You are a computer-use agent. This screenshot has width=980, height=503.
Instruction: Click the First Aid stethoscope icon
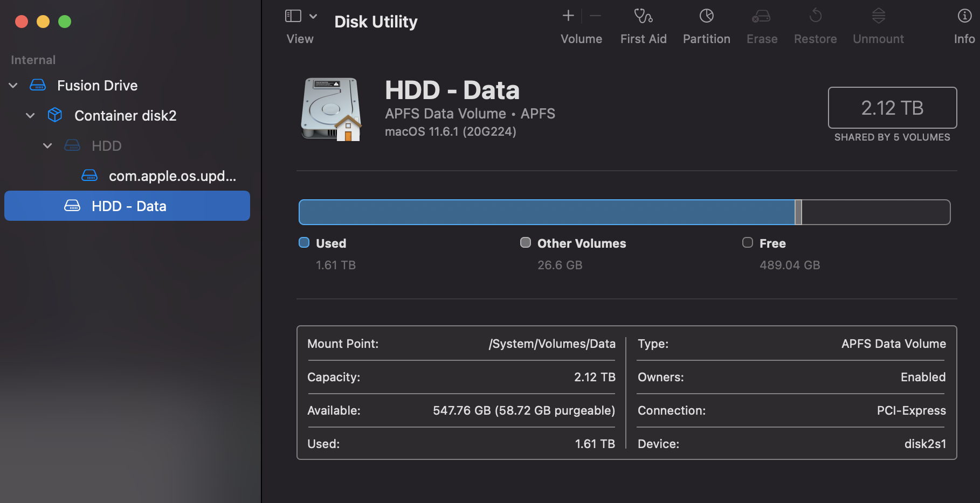[x=643, y=16]
